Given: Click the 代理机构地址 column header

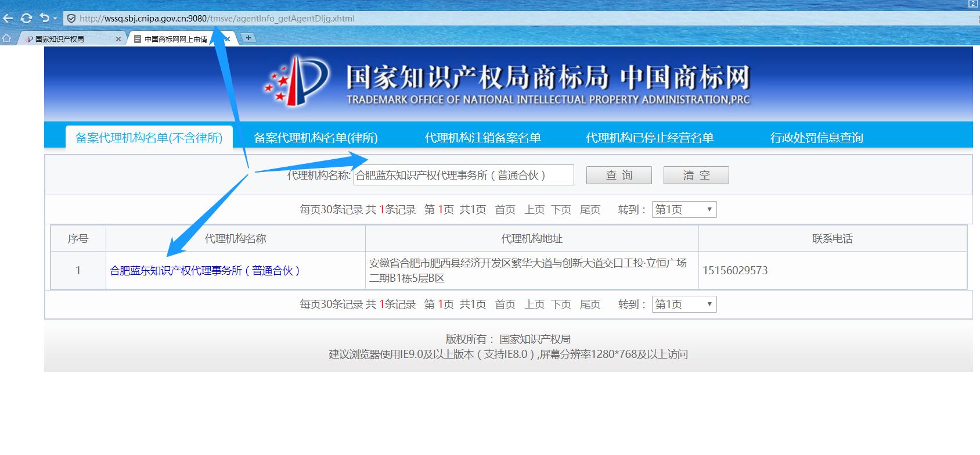Looking at the screenshot, I should [x=532, y=239].
